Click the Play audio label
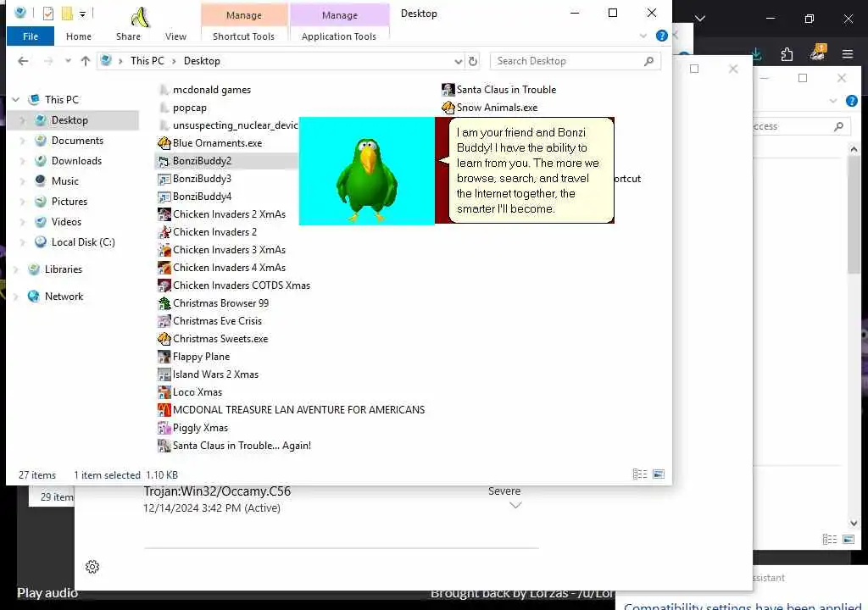868x610 pixels. (47, 593)
